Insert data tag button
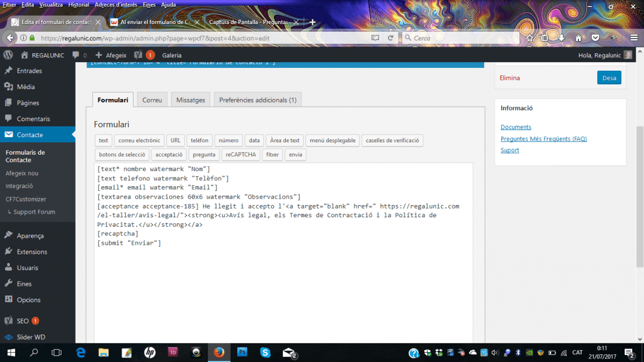The image size is (644, 362). pos(254,141)
